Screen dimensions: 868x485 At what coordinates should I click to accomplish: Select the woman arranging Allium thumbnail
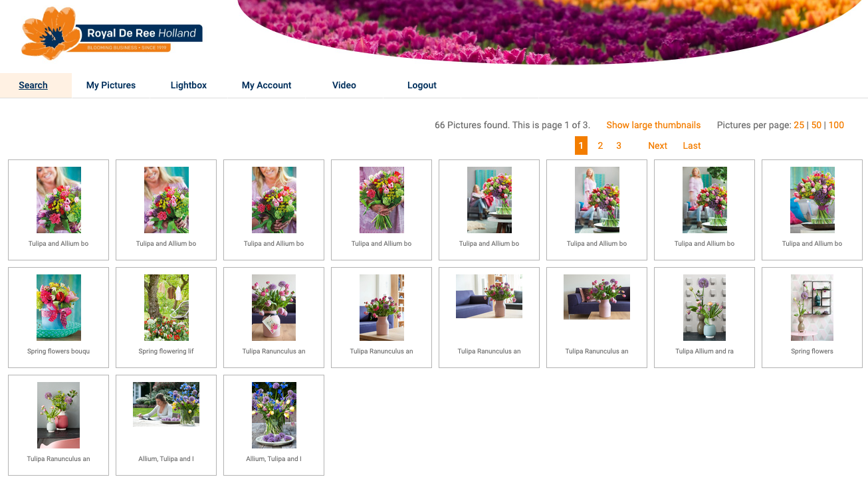tap(166, 404)
